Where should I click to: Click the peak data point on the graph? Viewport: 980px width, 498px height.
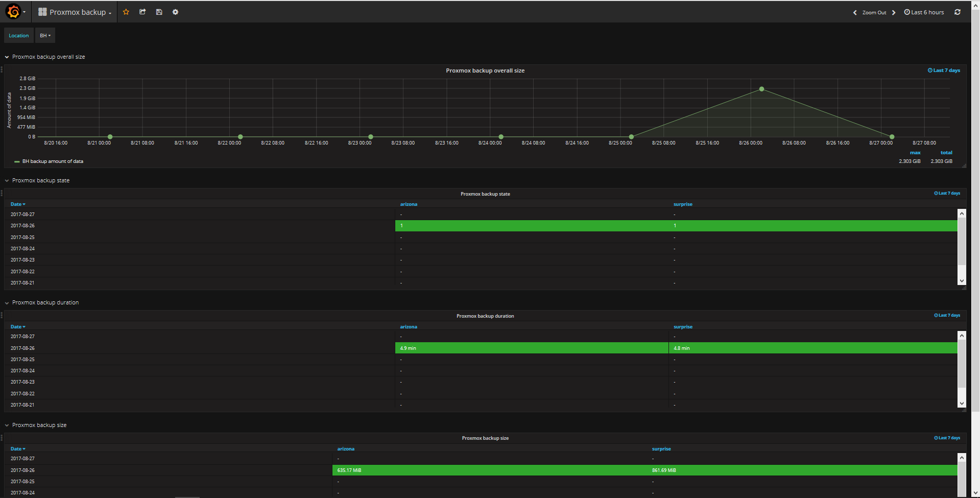(761, 89)
